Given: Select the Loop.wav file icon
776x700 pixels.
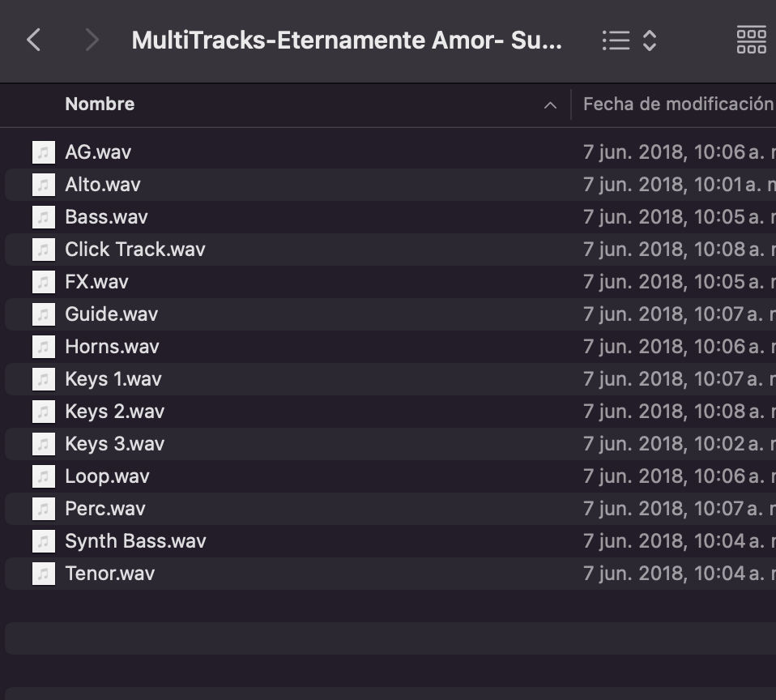Looking at the screenshot, I should 44,476.
